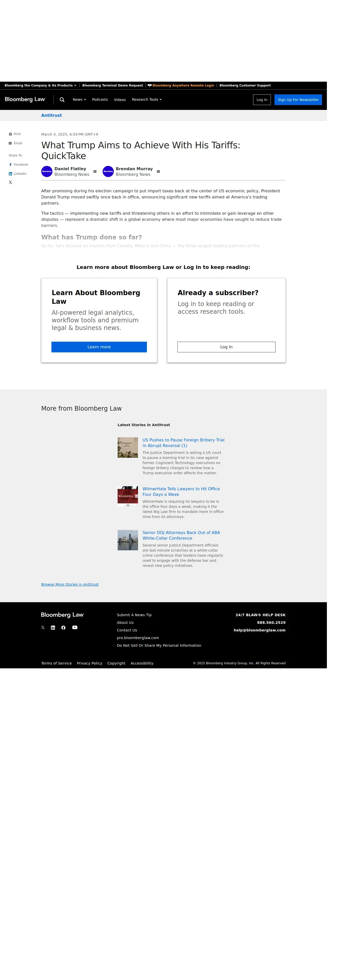Open Bloomberg Anywhere Remote Login

click(181, 85)
